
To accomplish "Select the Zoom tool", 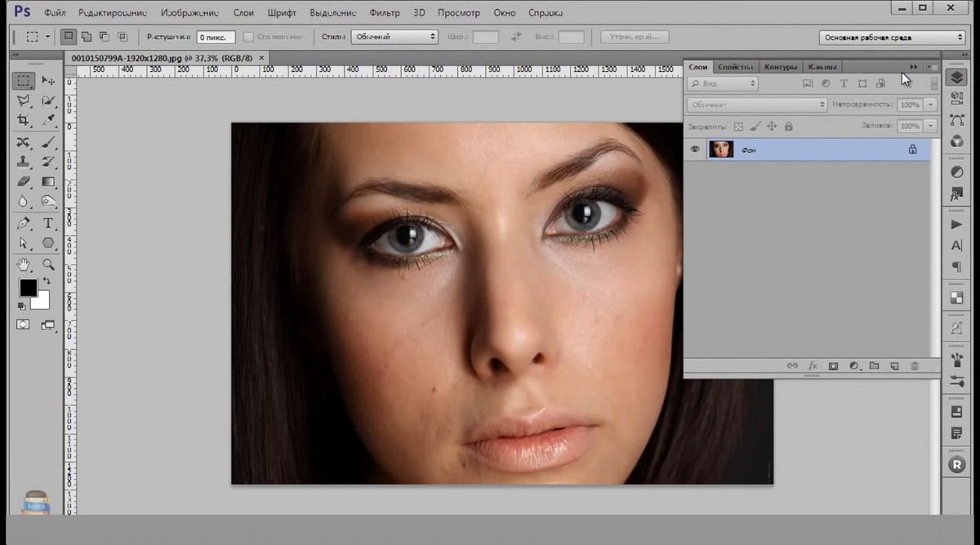I will pyautogui.click(x=48, y=264).
